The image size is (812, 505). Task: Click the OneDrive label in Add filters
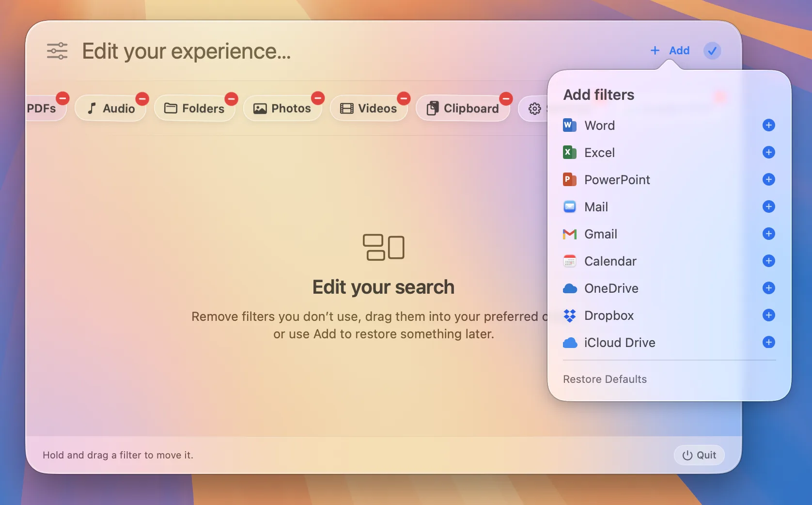pos(611,288)
